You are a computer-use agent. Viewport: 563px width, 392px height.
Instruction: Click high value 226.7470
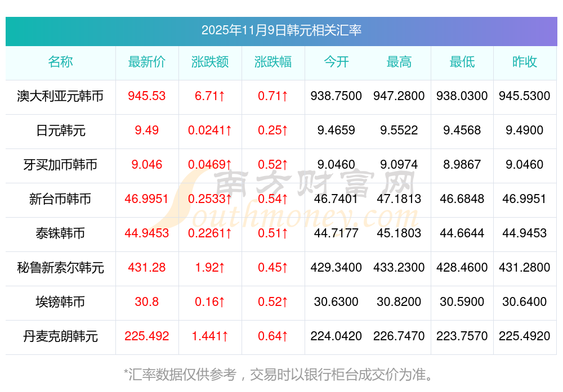coord(399,336)
